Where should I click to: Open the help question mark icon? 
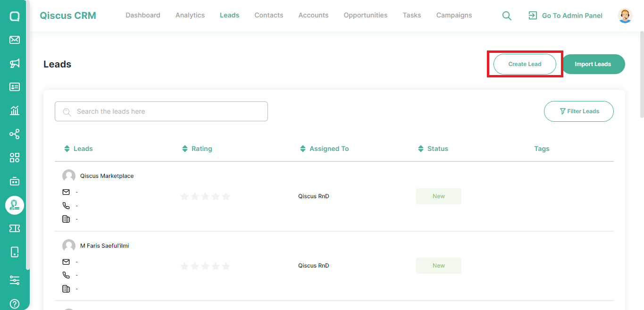(x=15, y=304)
